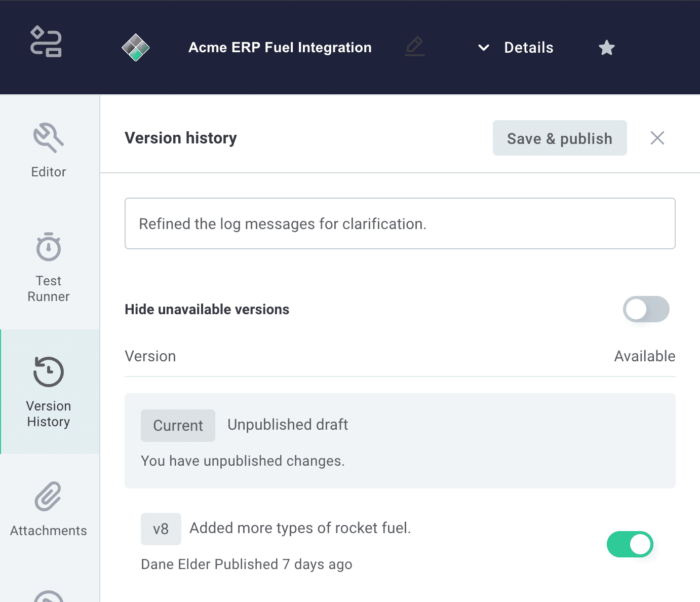Click the version comment input field
Viewport: 700px width, 602px height.
pyautogui.click(x=400, y=223)
